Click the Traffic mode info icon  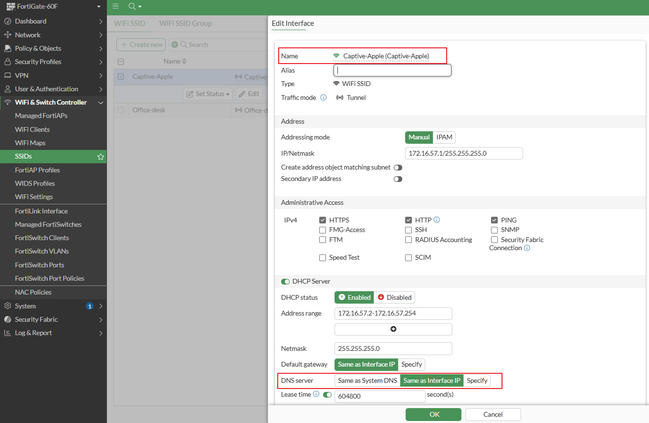point(324,98)
